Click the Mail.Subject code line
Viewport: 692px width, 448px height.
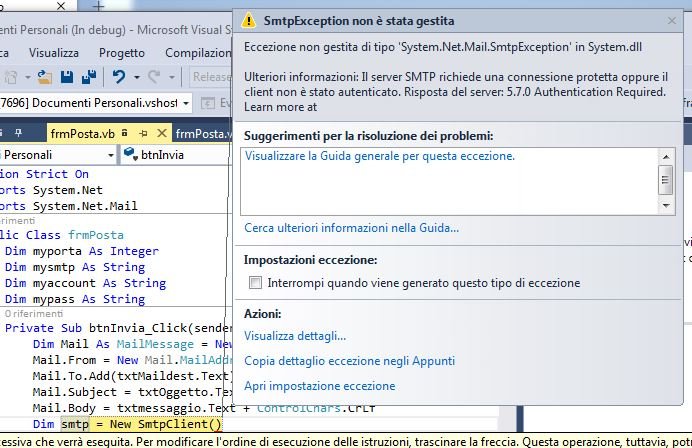click(x=132, y=392)
